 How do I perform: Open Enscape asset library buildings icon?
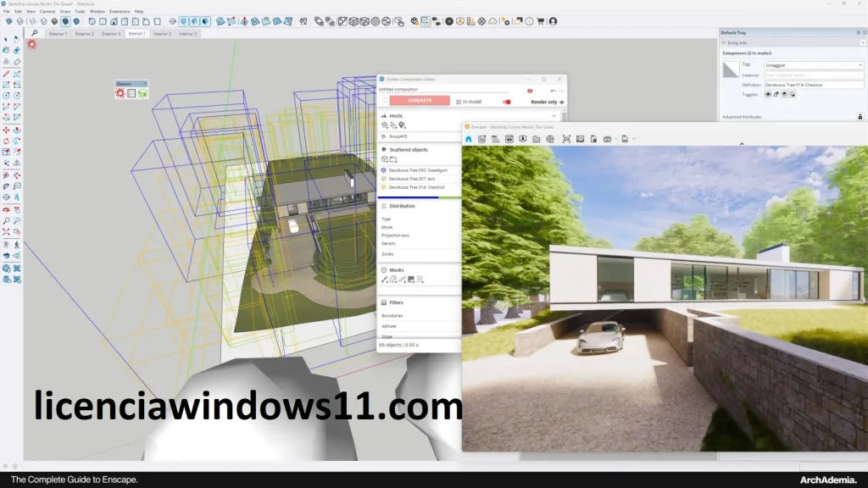coord(537,139)
